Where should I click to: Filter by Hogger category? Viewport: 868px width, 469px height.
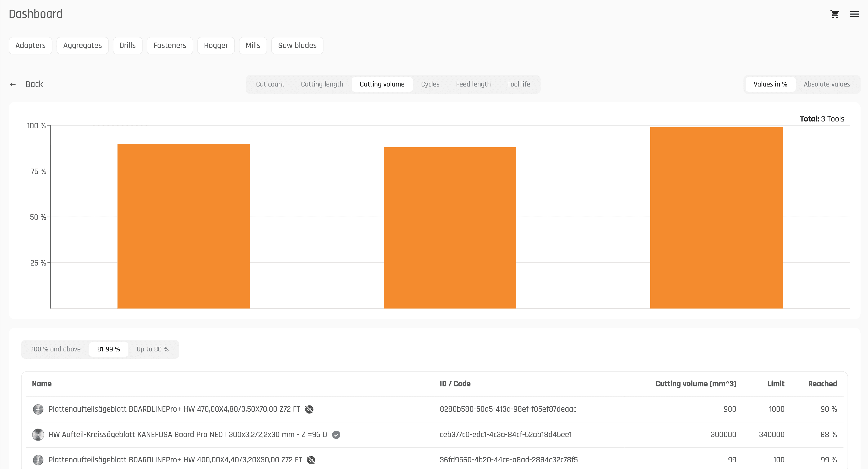tap(216, 46)
